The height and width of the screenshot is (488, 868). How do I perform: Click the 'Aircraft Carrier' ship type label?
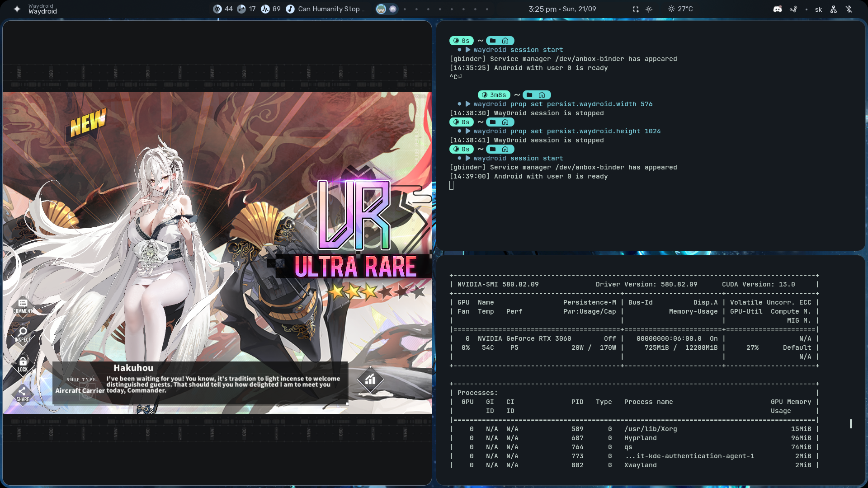[80, 390]
